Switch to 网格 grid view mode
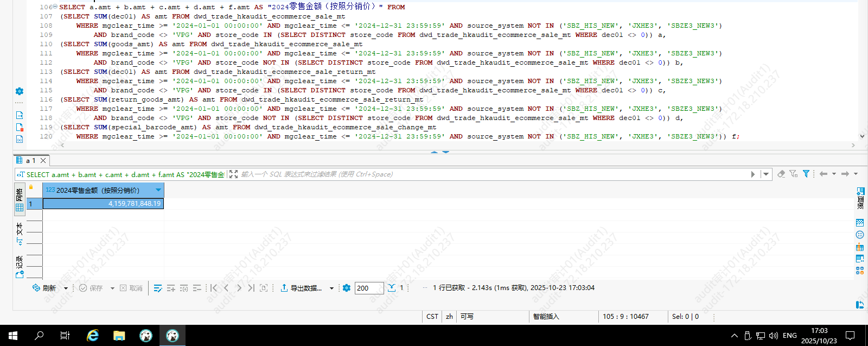 [20, 201]
